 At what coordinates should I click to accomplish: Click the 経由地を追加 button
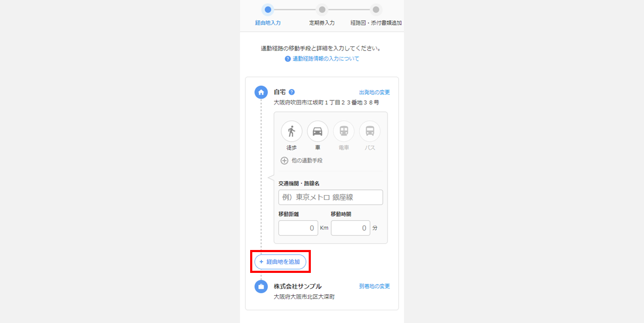click(x=280, y=262)
